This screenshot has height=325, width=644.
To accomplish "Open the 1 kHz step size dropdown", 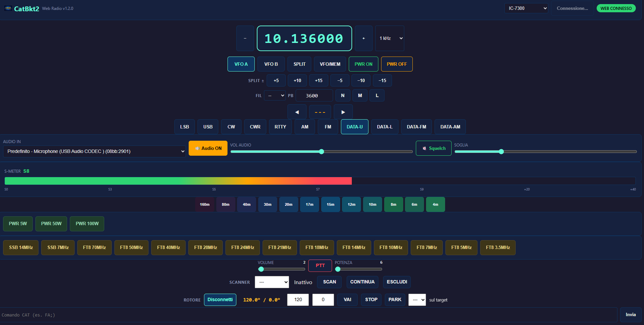I will [x=390, y=38].
